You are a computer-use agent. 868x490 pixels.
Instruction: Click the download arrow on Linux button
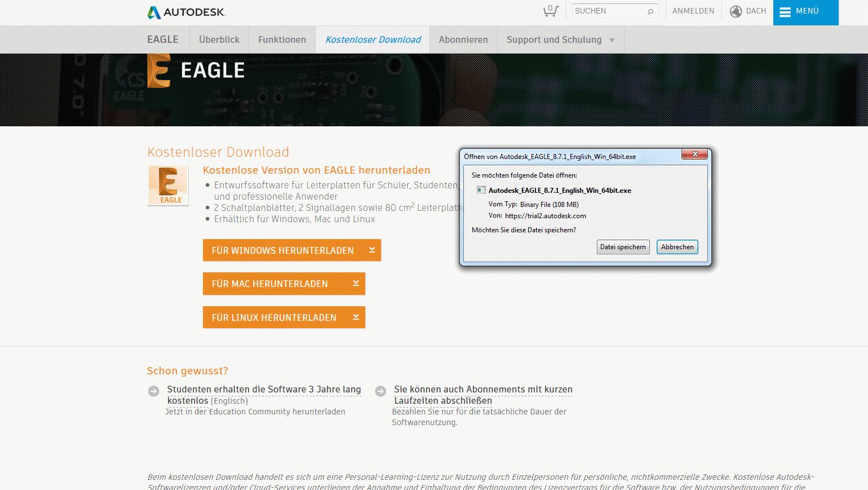point(356,317)
